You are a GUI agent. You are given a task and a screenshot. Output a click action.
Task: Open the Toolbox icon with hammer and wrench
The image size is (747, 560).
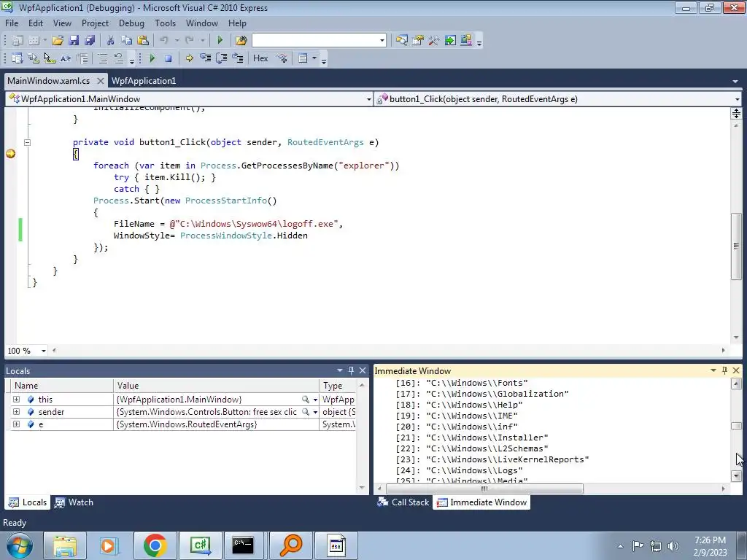point(433,41)
